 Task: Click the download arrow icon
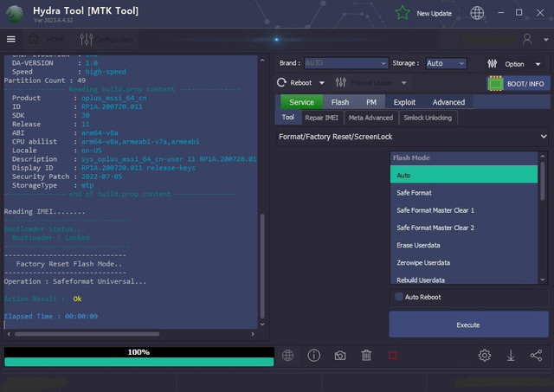[x=511, y=356]
